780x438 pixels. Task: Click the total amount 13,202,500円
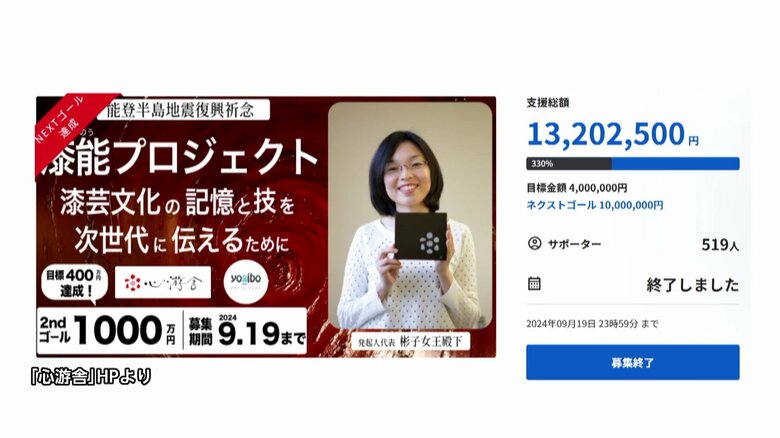tap(613, 134)
